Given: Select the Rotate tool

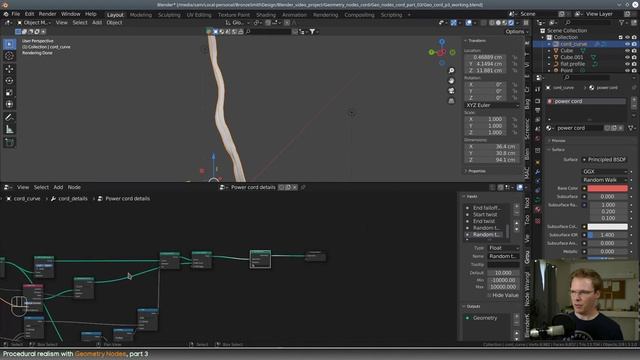Looking at the screenshot, I should pos(9,80).
